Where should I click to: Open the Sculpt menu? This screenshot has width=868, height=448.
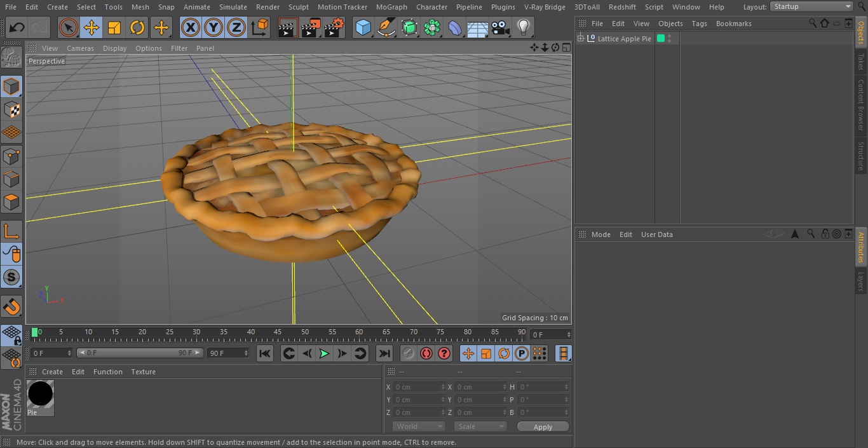tap(298, 7)
